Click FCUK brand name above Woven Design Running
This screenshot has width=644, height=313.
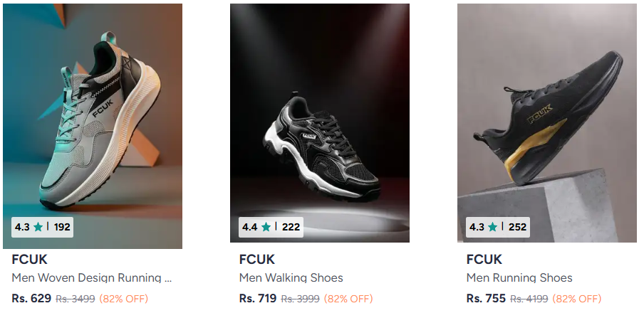(x=30, y=259)
